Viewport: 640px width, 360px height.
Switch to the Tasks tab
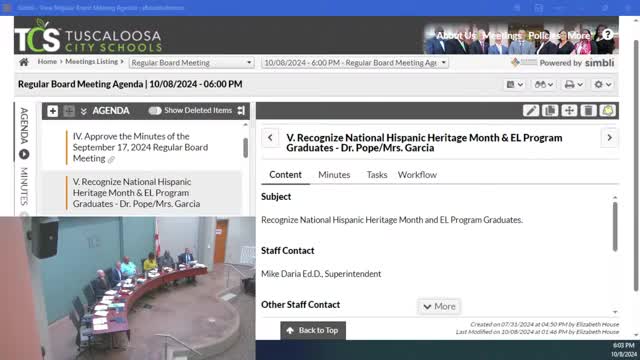377,175
